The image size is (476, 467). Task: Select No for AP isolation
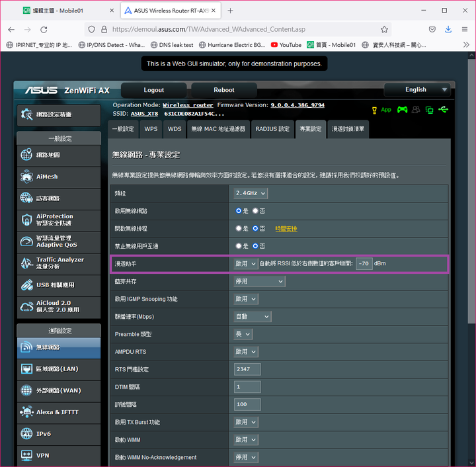[255, 246]
